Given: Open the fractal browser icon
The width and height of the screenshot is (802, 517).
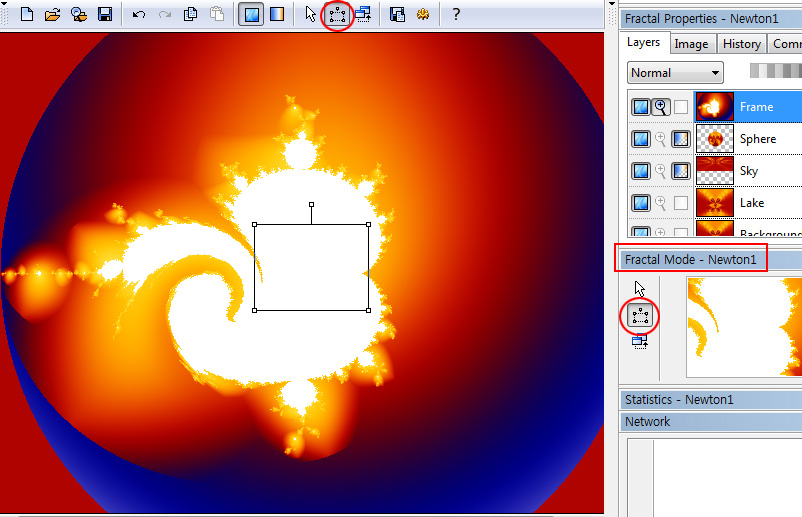Looking at the screenshot, I should point(79,14).
